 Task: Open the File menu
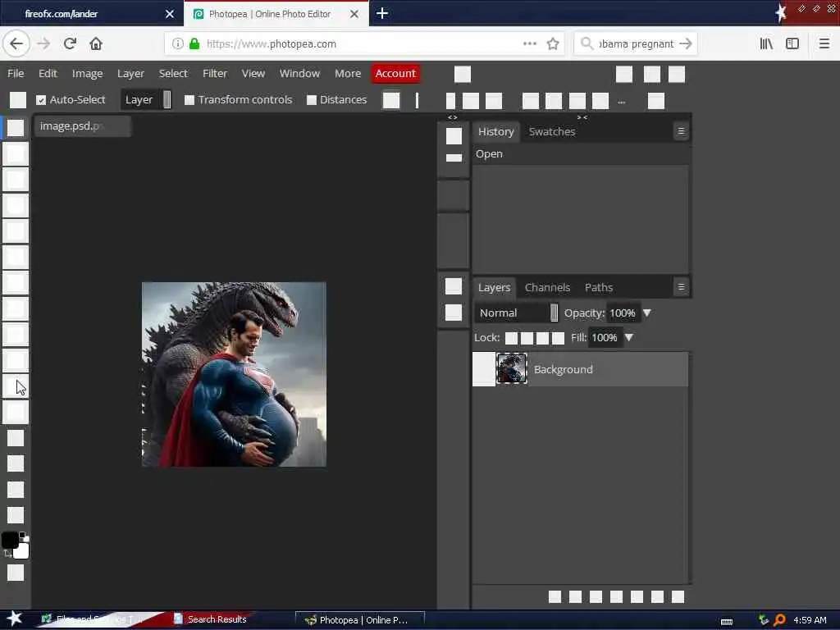(16, 73)
